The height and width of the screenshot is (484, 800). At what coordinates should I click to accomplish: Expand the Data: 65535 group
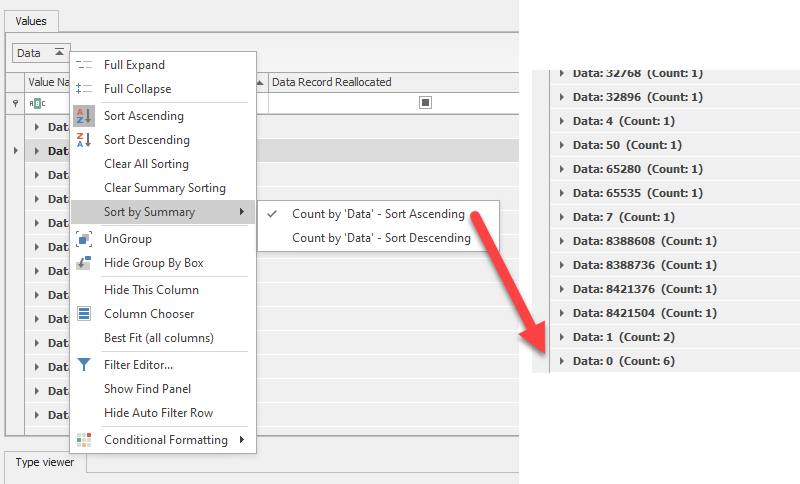tap(562, 193)
